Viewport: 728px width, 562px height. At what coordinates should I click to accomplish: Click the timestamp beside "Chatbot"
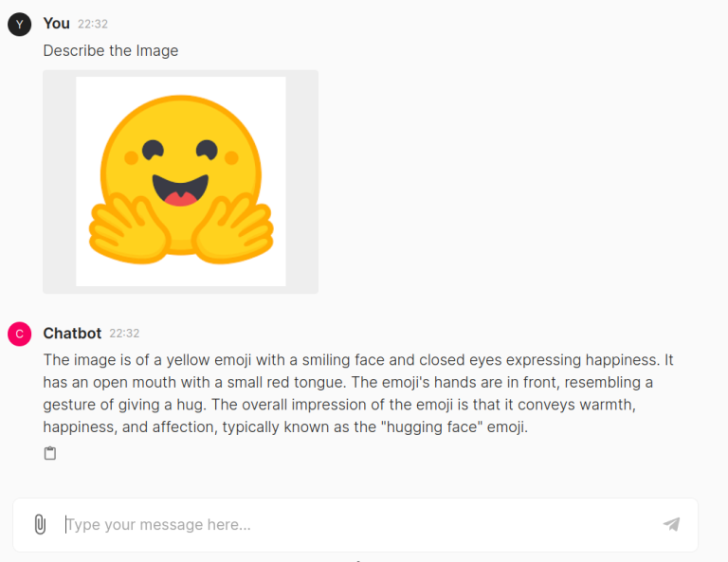click(124, 334)
